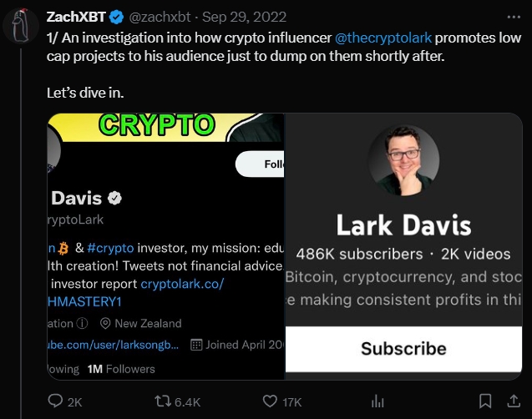The height and width of the screenshot is (419, 532).
Task: Open the reply comment icon
Action: [x=55, y=401]
